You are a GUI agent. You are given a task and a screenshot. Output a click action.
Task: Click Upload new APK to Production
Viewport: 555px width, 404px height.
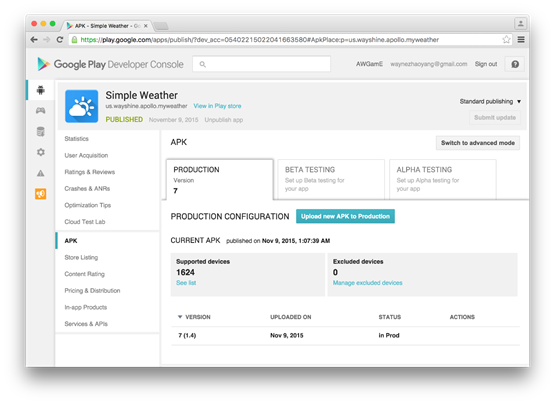click(x=345, y=216)
